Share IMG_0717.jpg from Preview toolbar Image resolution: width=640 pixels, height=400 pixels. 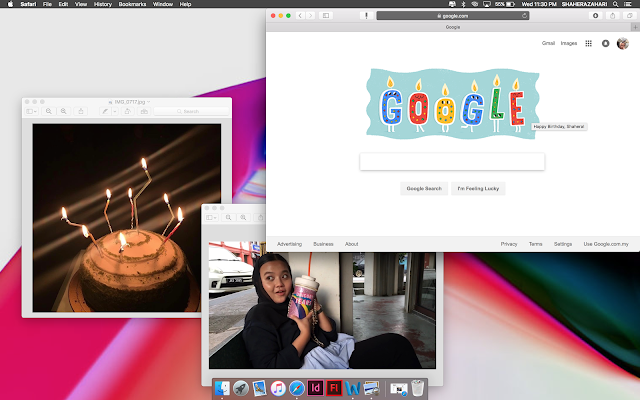click(81, 111)
